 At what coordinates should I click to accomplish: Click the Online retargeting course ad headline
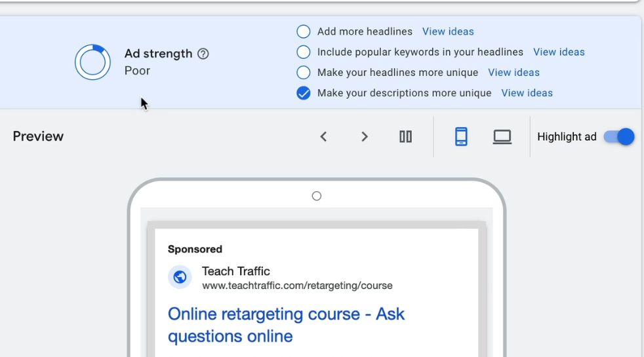(287, 325)
